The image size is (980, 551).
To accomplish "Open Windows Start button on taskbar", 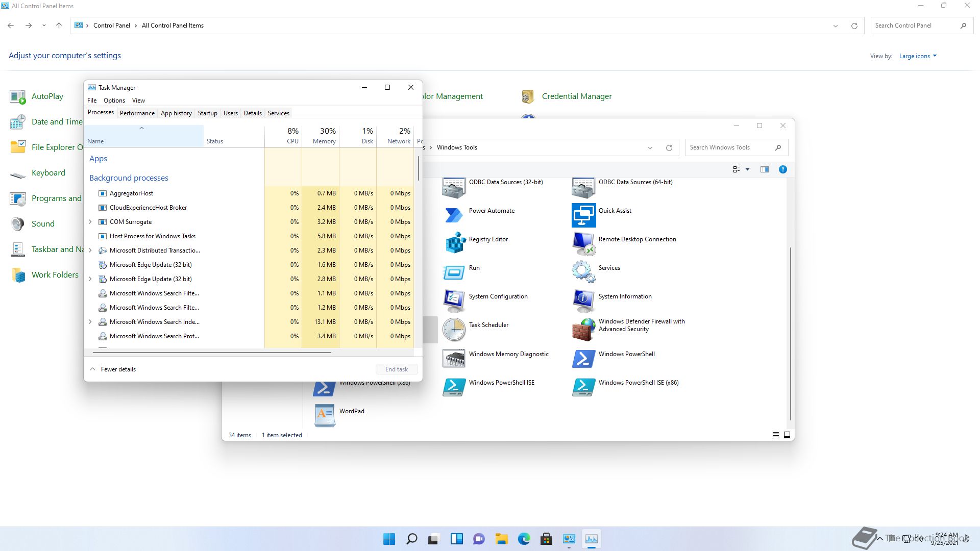I will pyautogui.click(x=389, y=539).
